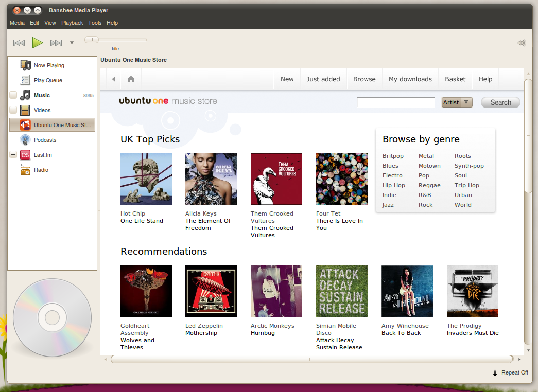This screenshot has width=538, height=392.
Task: Select Ubuntu One Music Store icon
Action: [x=25, y=125]
